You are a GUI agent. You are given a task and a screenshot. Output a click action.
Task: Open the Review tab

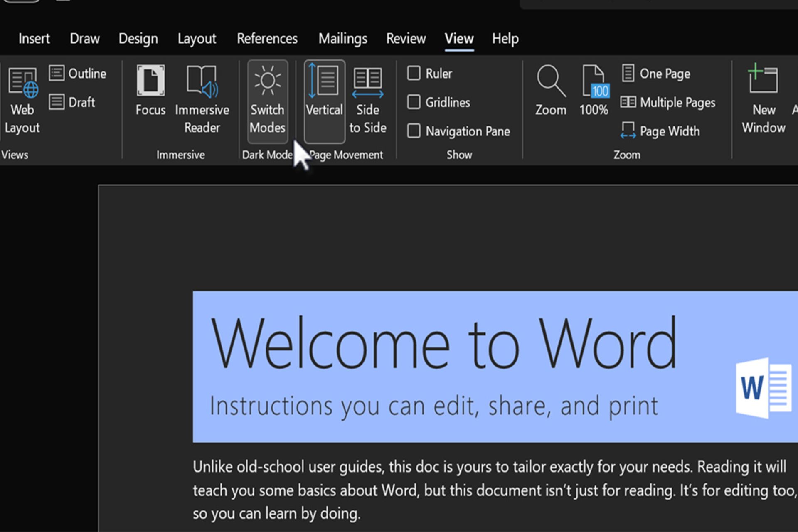pos(406,39)
